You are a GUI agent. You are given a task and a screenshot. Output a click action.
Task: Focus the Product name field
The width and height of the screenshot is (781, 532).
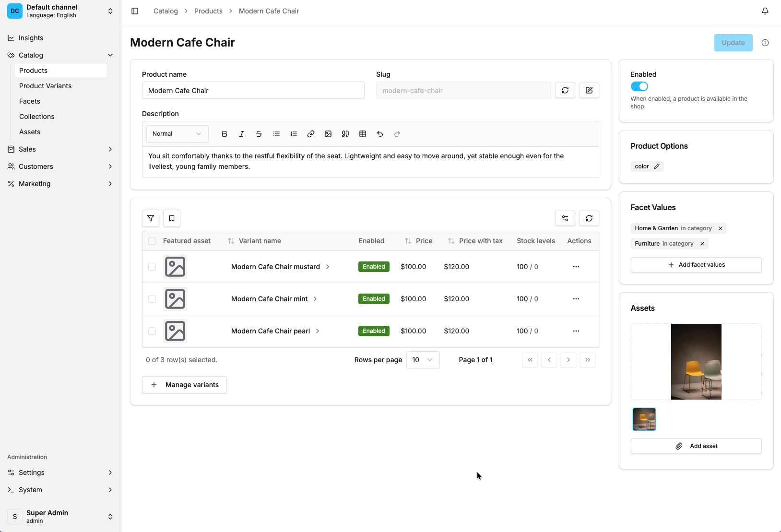coord(253,90)
